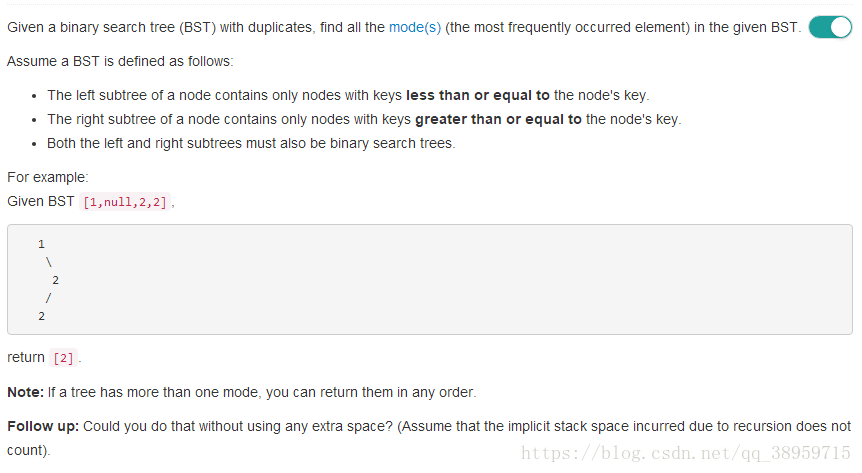
Task: Click the inline code [1,null,2,2]
Action: coord(125,202)
